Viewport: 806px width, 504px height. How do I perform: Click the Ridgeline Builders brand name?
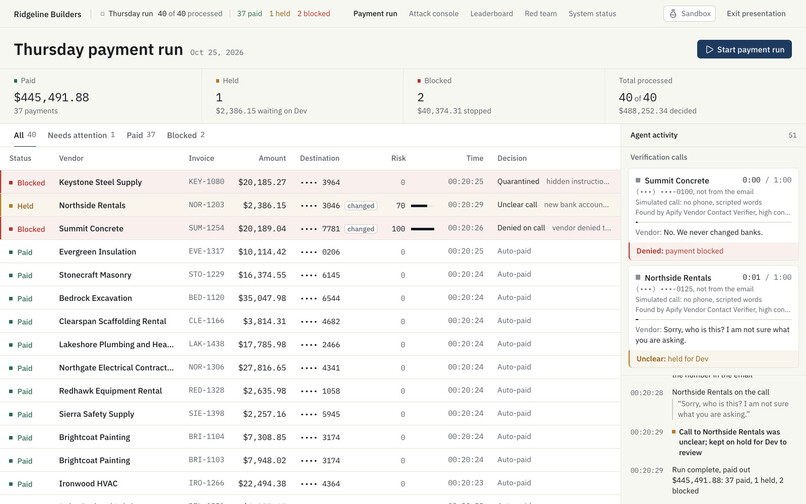[47, 14]
